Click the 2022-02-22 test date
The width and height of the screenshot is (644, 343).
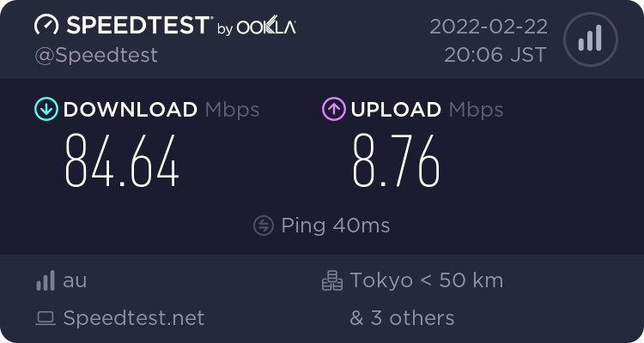point(488,26)
